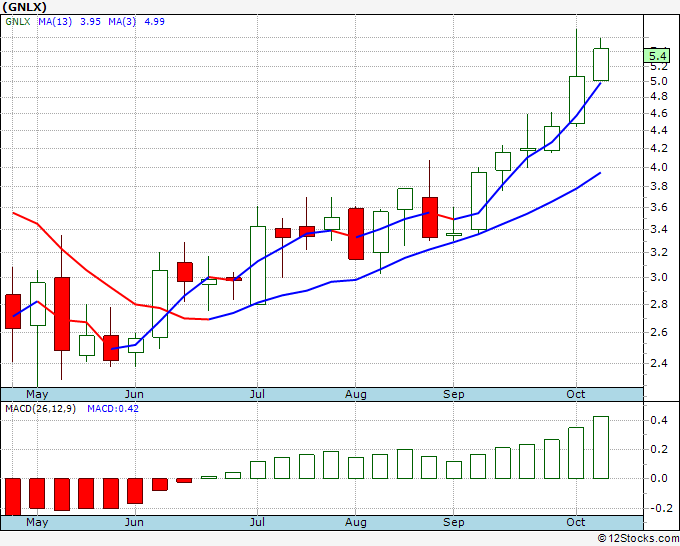This screenshot has width=680, height=546.
Task: Select Sep on the price chart axis
Action: click(454, 394)
